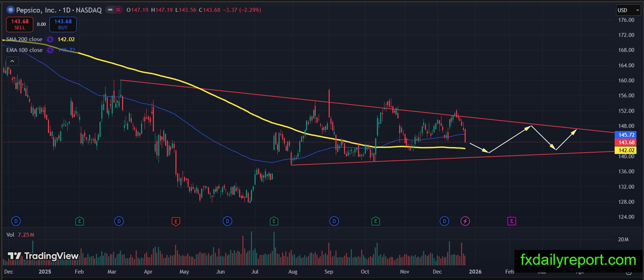This screenshot has width=644, height=280.
Task: Click the Jul label on the time axis
Action: pyautogui.click(x=255, y=272)
